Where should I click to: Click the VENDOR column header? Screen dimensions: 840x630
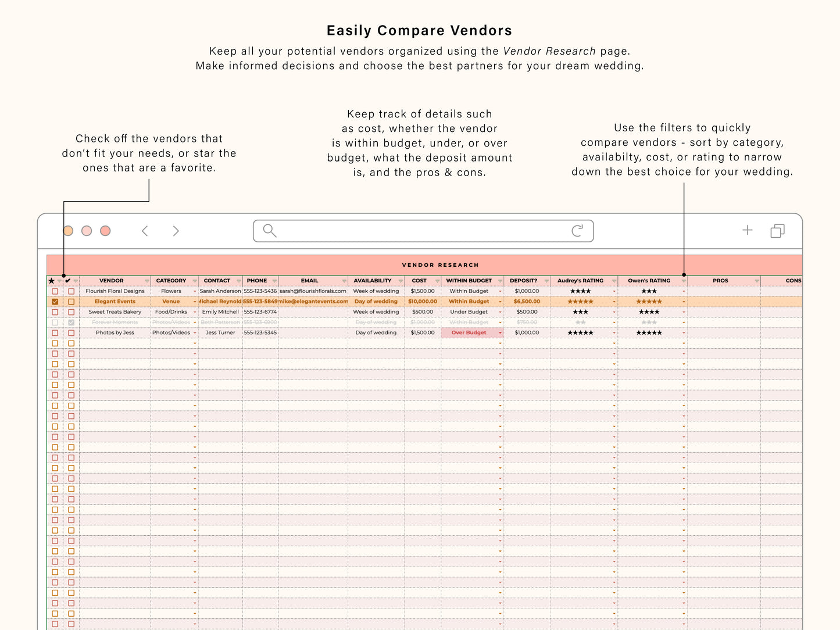(x=111, y=281)
